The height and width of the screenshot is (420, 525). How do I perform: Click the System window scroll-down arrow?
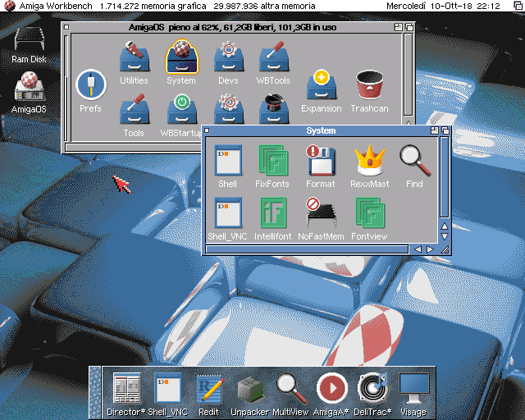click(x=445, y=235)
